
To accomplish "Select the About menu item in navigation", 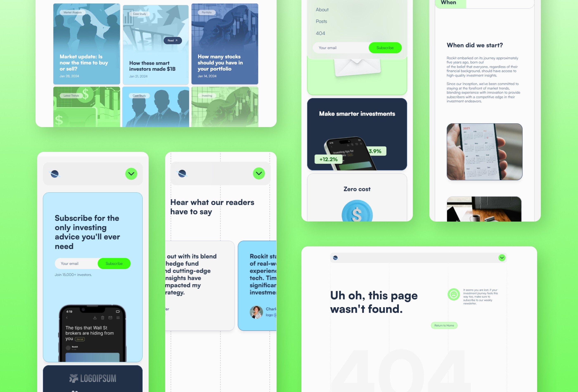I will click(x=322, y=9).
